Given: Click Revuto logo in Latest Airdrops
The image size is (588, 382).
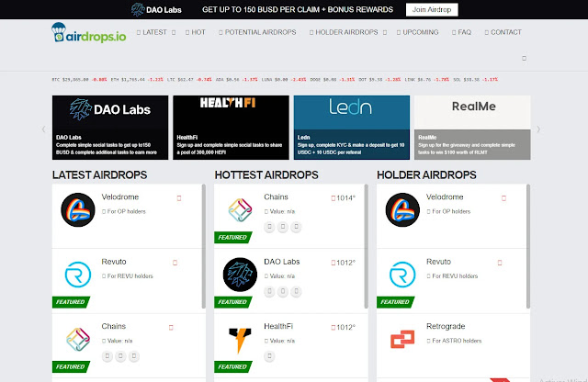Looking at the screenshot, I should coord(78,275).
